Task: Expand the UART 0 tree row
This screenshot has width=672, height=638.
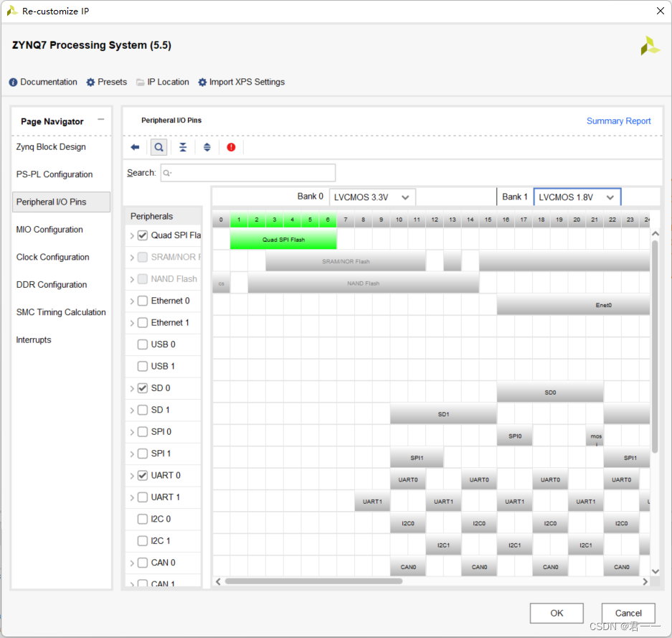Action: pos(132,476)
